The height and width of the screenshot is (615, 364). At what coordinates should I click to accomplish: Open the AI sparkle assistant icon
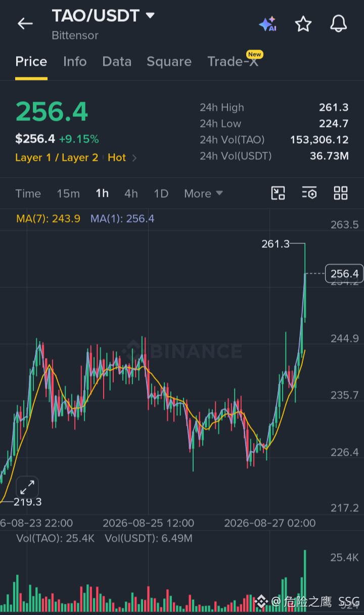pos(267,24)
